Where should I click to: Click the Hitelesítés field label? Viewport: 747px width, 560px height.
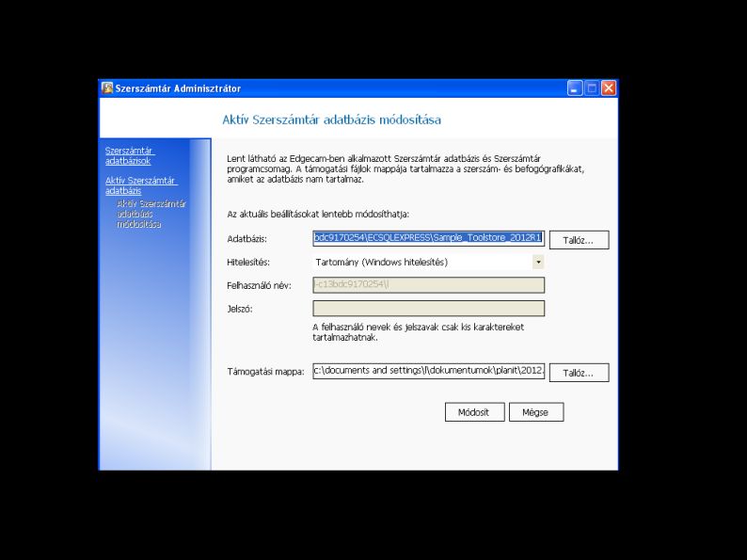pyautogui.click(x=248, y=263)
